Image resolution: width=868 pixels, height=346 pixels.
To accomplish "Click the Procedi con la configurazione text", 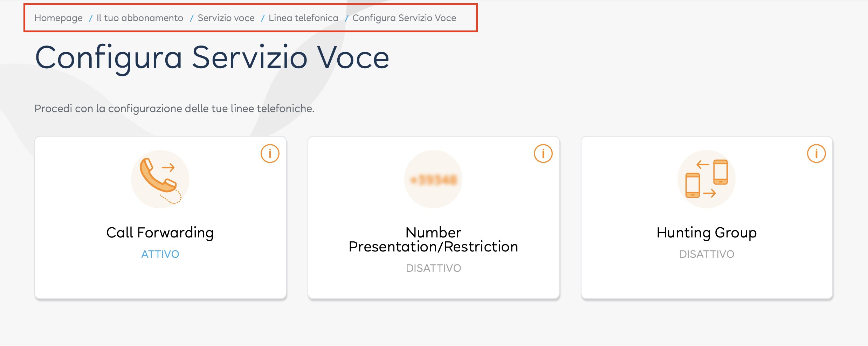I will (174, 109).
